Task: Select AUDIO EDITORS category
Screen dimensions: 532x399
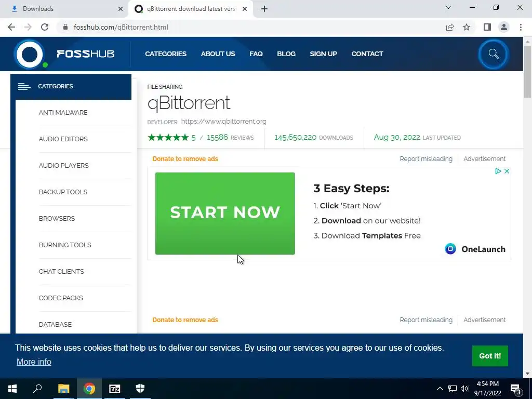Action: click(63, 139)
